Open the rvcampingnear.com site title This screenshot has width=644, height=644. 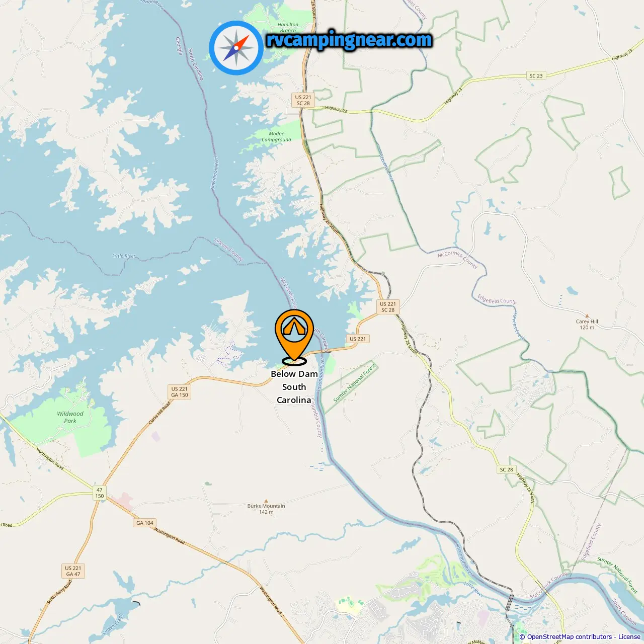click(x=349, y=40)
